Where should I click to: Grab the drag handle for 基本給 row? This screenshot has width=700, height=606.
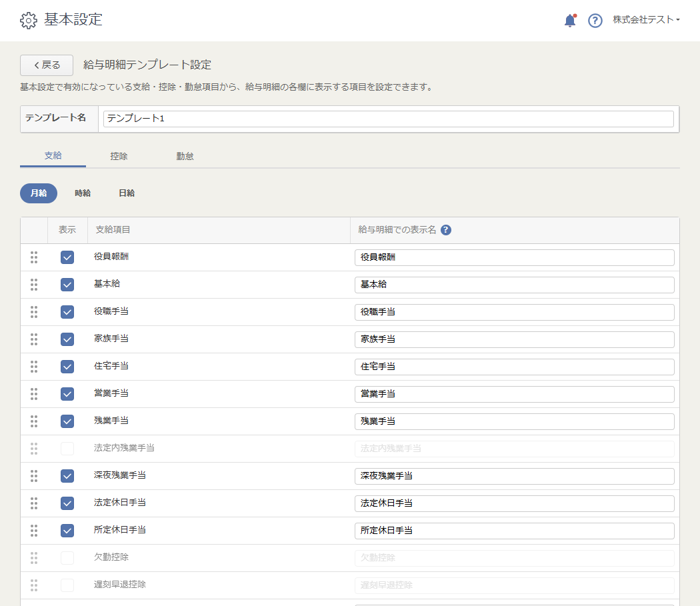click(x=34, y=285)
